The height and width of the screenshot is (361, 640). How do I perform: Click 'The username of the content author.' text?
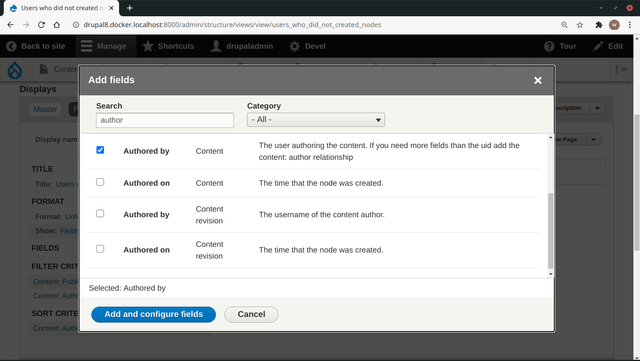coord(322,215)
